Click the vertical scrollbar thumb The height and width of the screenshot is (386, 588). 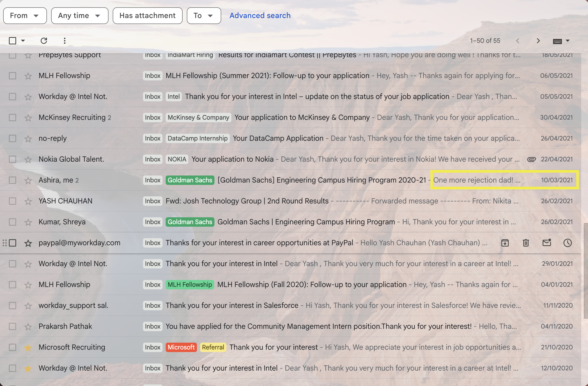point(586,271)
